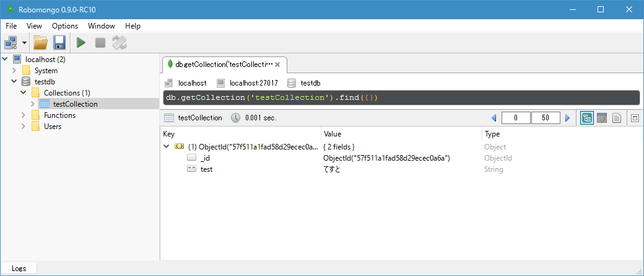Viewport: 644px width, 276px height.
Task: Open the Options menu
Action: 65,26
